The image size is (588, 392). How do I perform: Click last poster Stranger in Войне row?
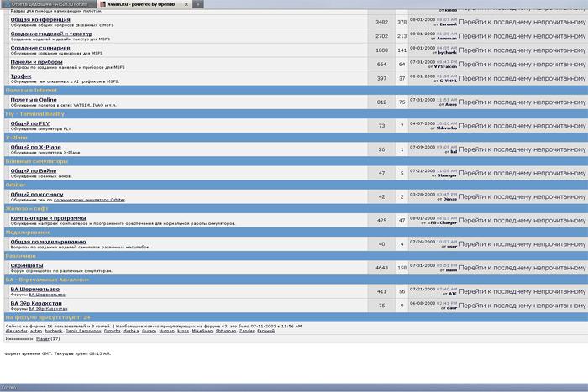pos(448,175)
